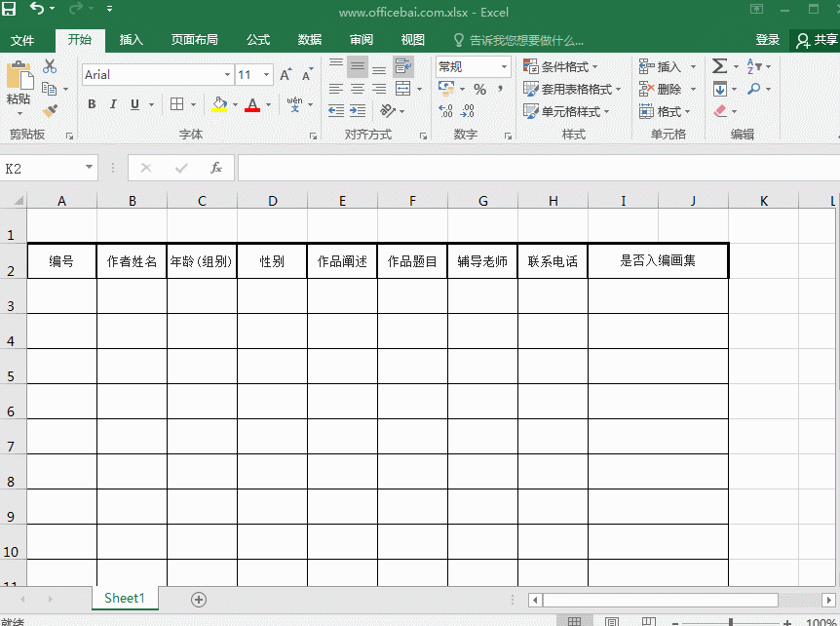Viewport: 840px width, 626px height.
Task: Select the Format Painter brush
Action: click(50, 111)
